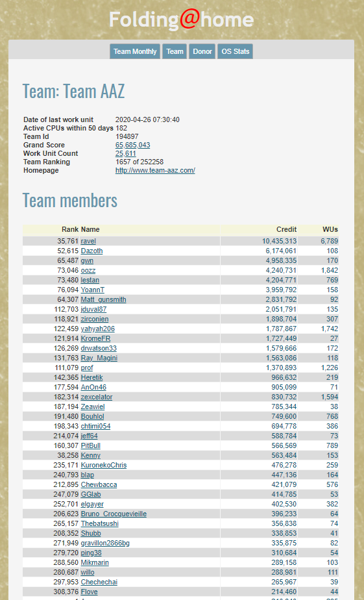
Task: Open the Team Monthly tab
Action: [x=135, y=51]
